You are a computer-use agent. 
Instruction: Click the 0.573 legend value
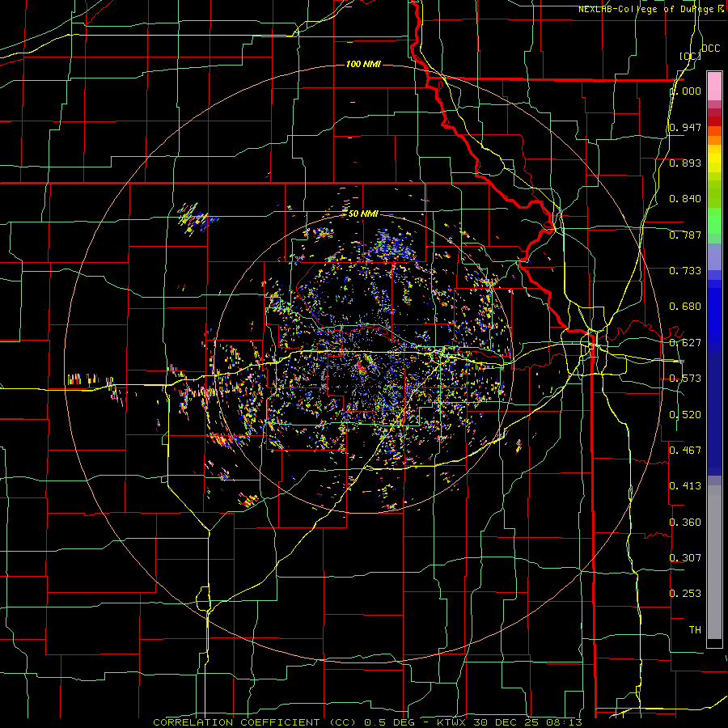pyautogui.click(x=685, y=379)
